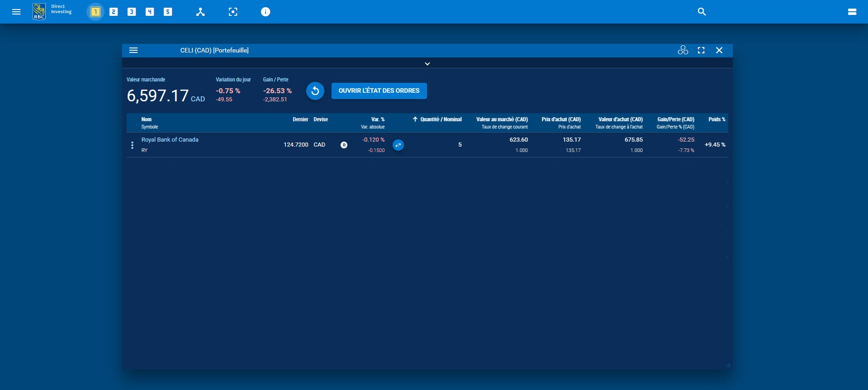
Task: Open the information icon
Action: point(266,12)
